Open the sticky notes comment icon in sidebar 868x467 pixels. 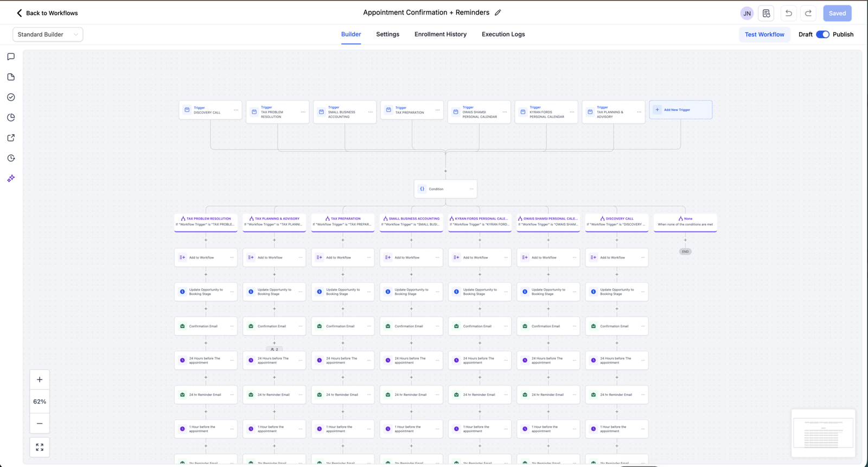[x=11, y=56]
